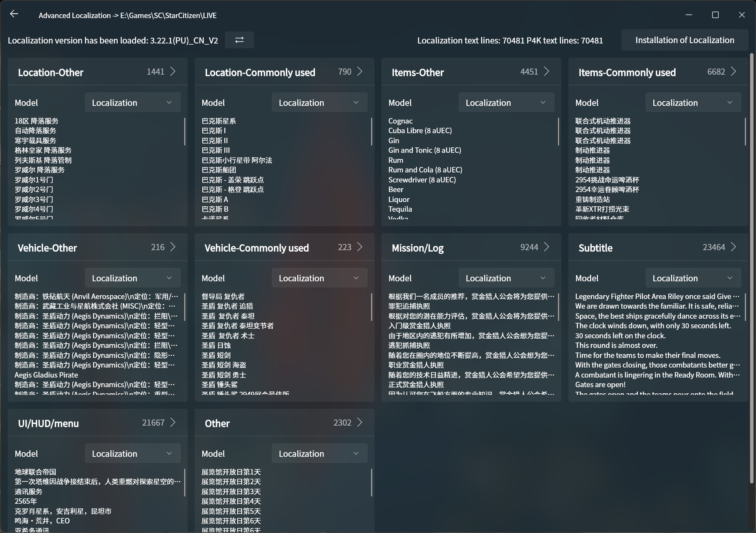The height and width of the screenshot is (533, 756).
Task: Click the loaded version text 3.22.1(PU)_CN_V2
Action: click(x=184, y=40)
